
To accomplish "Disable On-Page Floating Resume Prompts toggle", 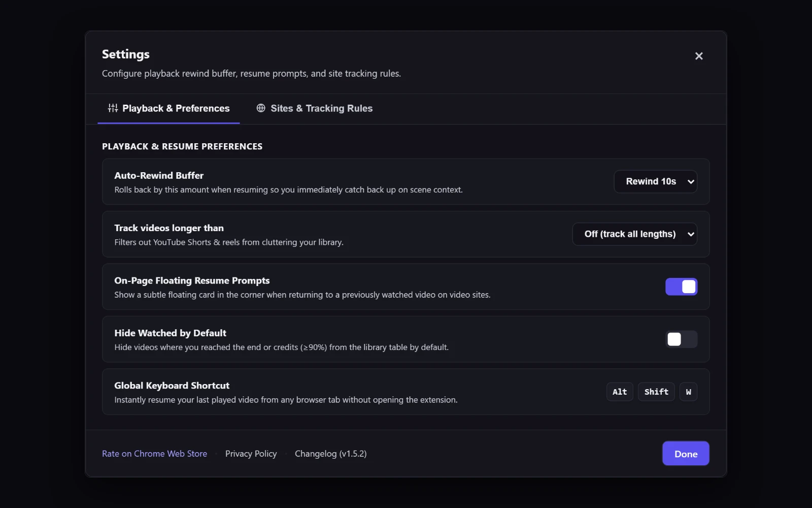I will pos(681,287).
